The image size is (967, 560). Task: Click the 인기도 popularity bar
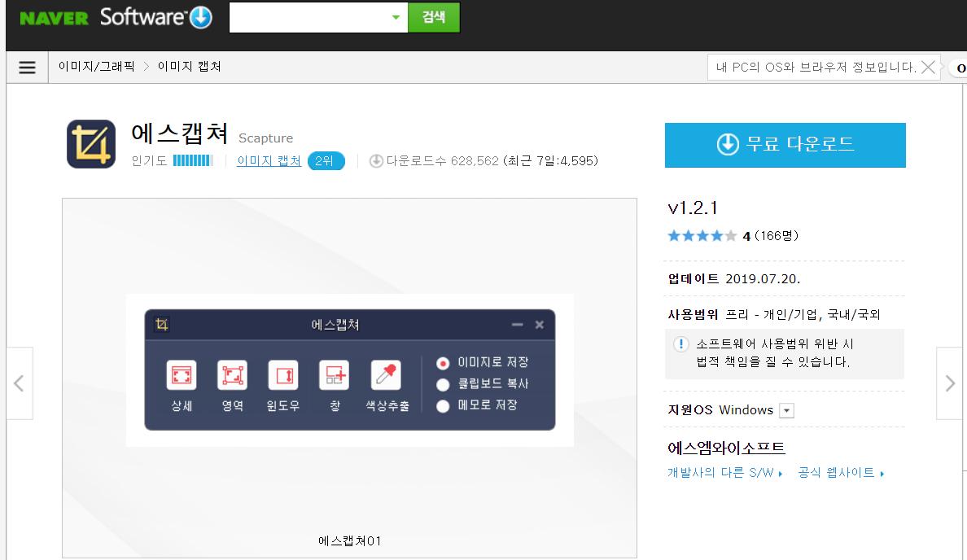[193, 161]
